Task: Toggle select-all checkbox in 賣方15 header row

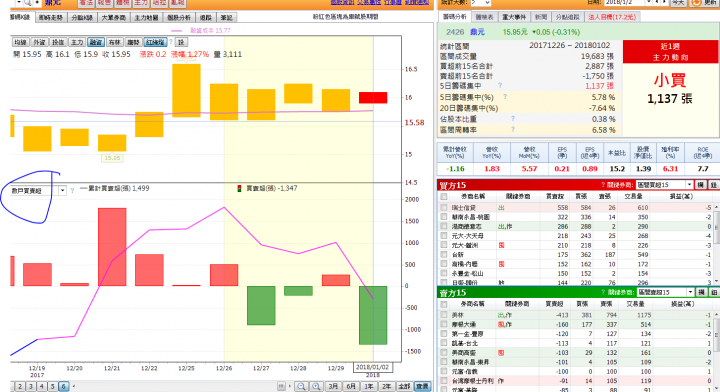Action: click(x=444, y=304)
